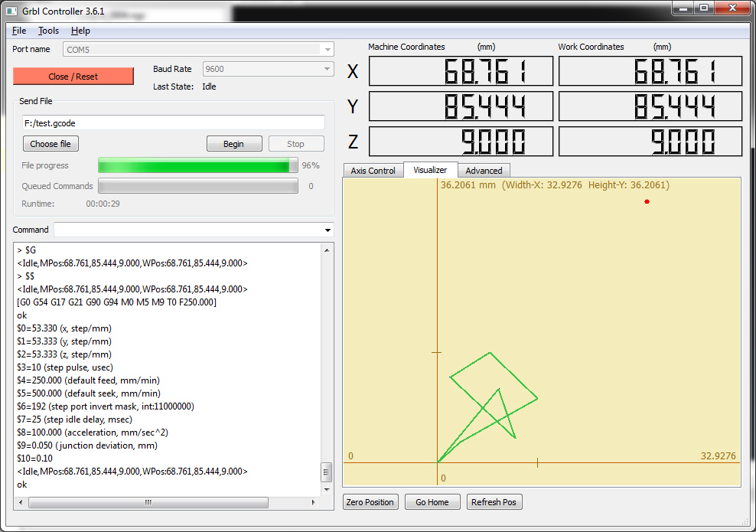Click the Work Coordinates X display 68.761

click(x=650, y=71)
